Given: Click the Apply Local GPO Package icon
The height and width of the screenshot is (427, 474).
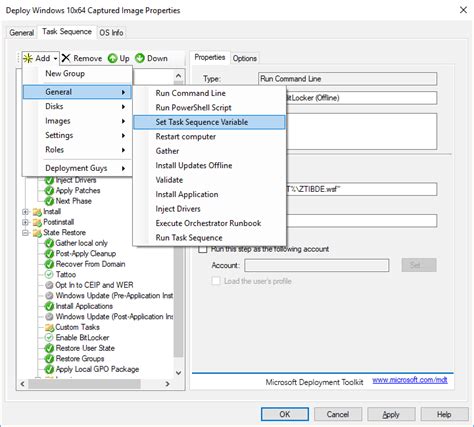Looking at the screenshot, I should [49, 369].
